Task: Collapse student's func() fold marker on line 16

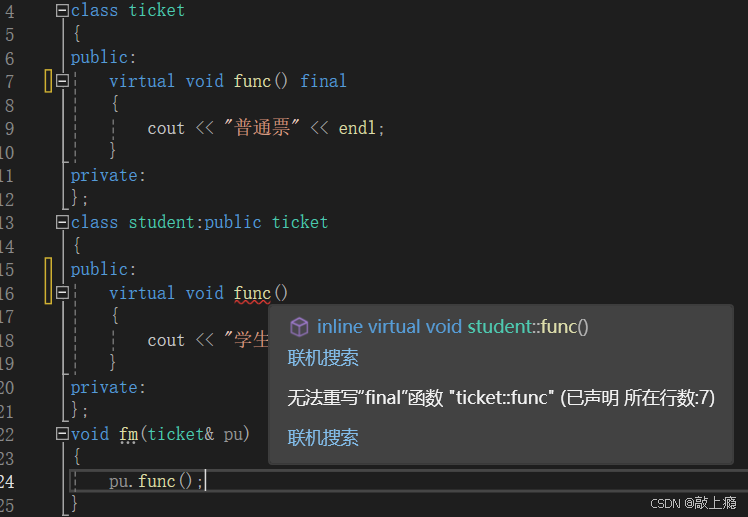Action: 62,292
